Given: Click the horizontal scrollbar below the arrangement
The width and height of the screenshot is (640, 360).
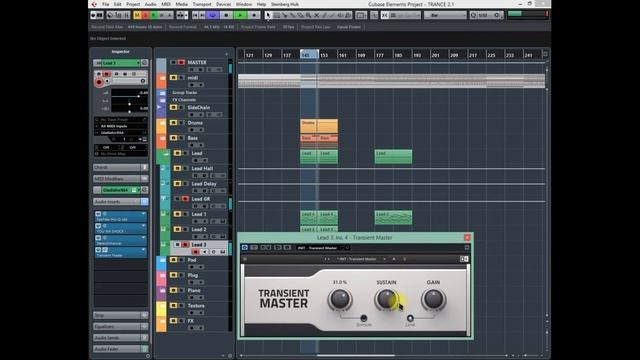Looking at the screenshot, I should [x=355, y=356].
